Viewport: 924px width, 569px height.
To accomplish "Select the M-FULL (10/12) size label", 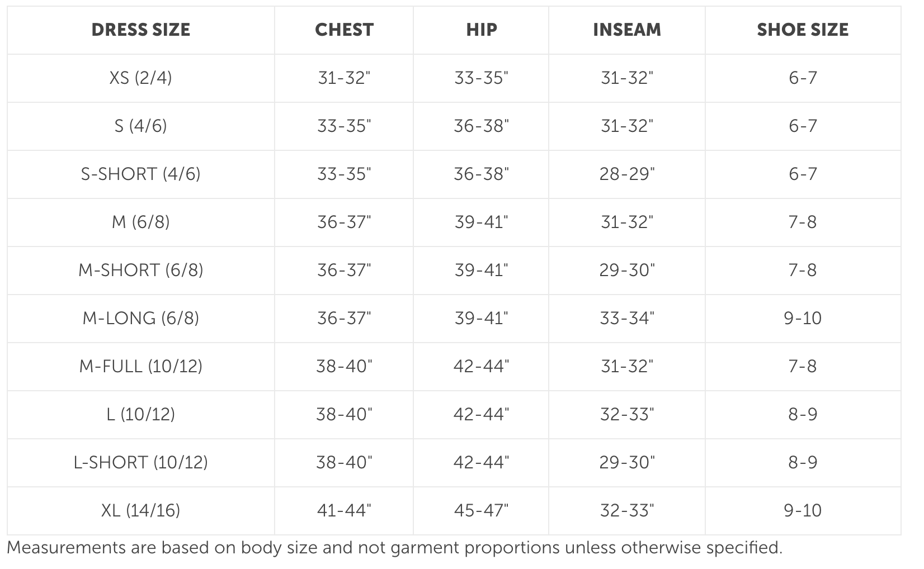I will 140,366.
